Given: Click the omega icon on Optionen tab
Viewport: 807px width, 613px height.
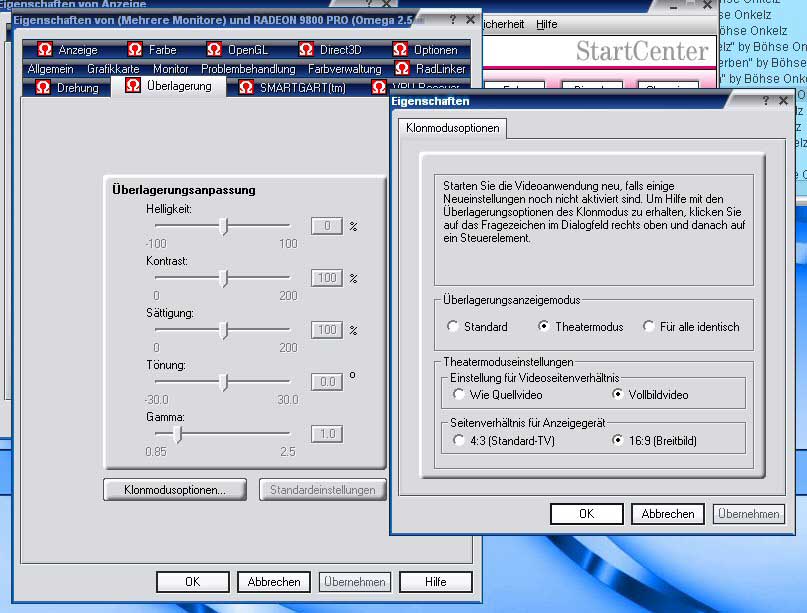Looking at the screenshot, I should click(x=400, y=49).
